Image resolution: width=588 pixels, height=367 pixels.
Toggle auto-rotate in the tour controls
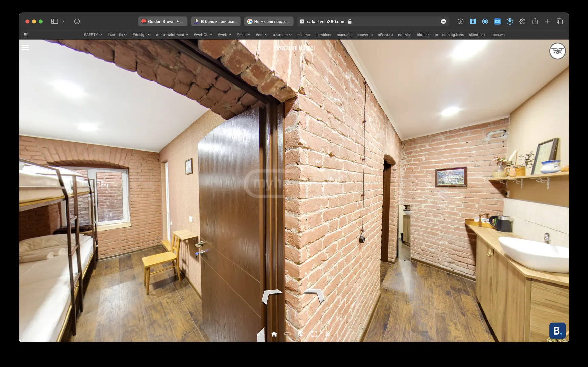pyautogui.click(x=288, y=334)
